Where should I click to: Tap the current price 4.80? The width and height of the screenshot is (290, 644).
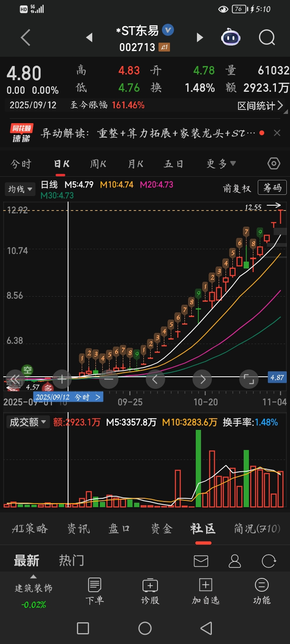point(24,74)
